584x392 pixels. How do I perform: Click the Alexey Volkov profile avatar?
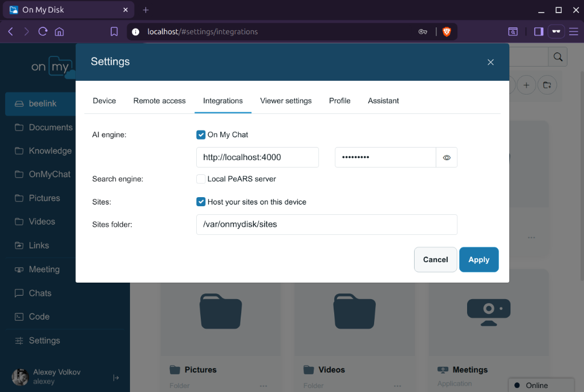click(20, 377)
